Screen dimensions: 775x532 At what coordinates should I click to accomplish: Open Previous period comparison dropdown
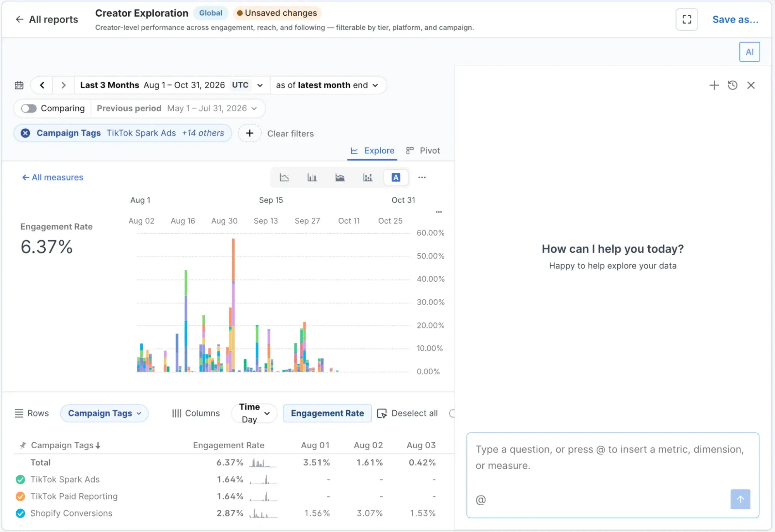177,108
